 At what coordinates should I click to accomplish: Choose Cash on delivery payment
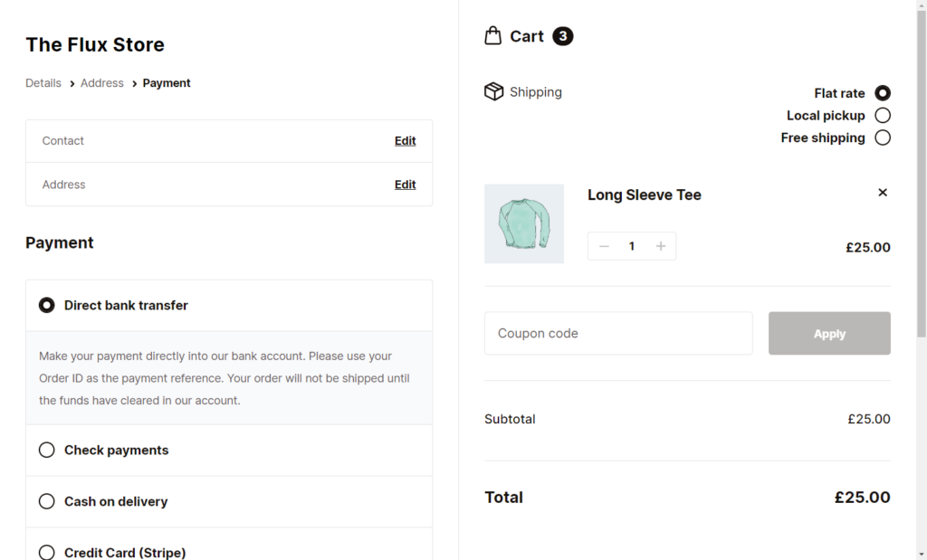point(46,501)
